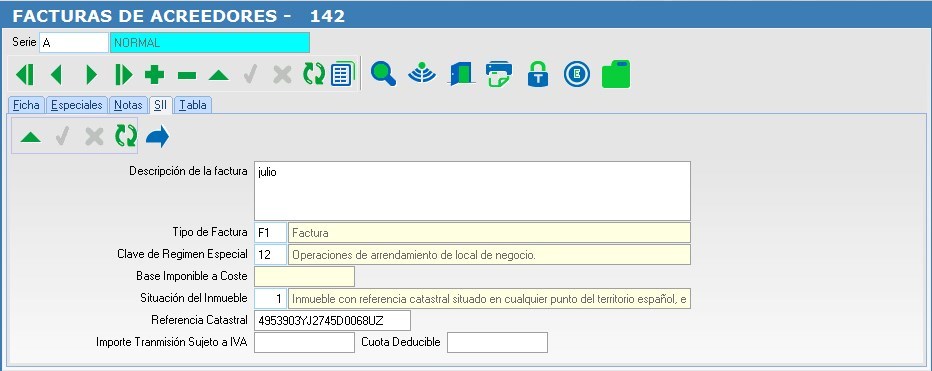
Task: Jump to last record in main toolbar
Action: click(x=124, y=75)
